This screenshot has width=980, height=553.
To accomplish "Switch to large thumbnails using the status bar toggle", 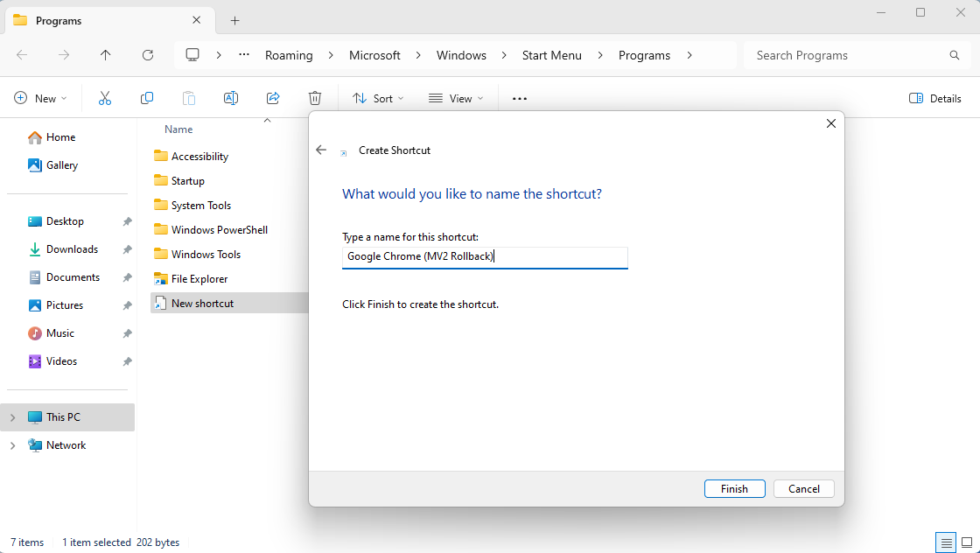I will tap(968, 542).
